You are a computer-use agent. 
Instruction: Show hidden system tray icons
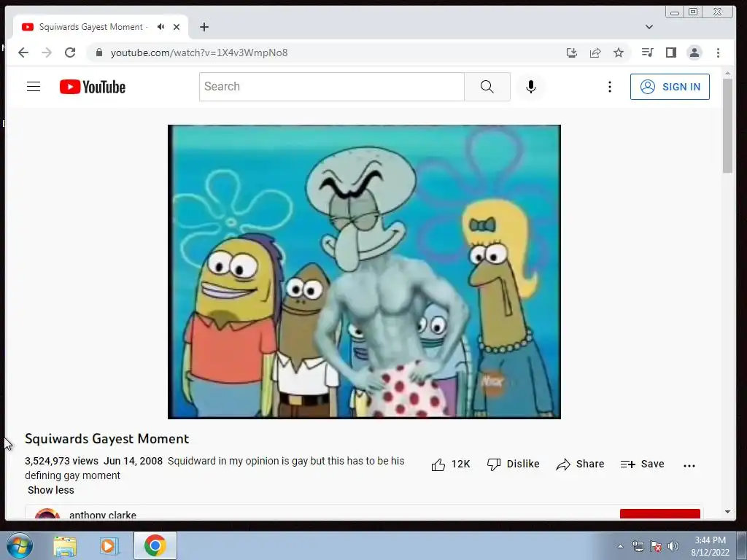[620, 546]
